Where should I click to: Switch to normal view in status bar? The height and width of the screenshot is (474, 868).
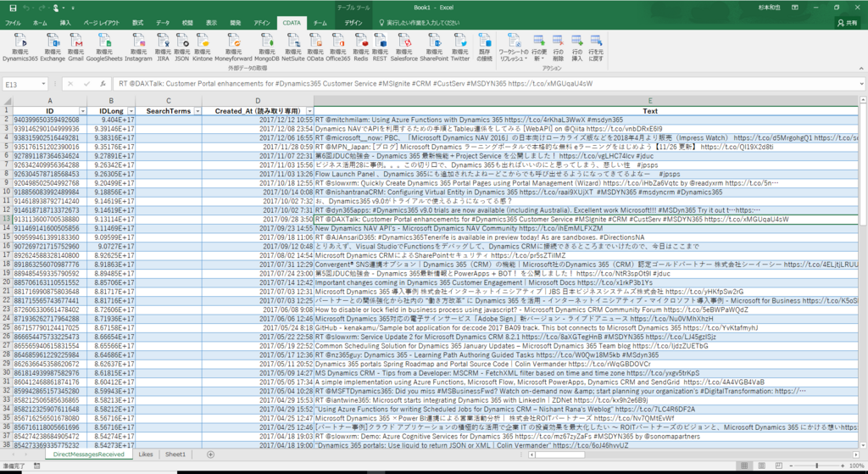coord(744,466)
